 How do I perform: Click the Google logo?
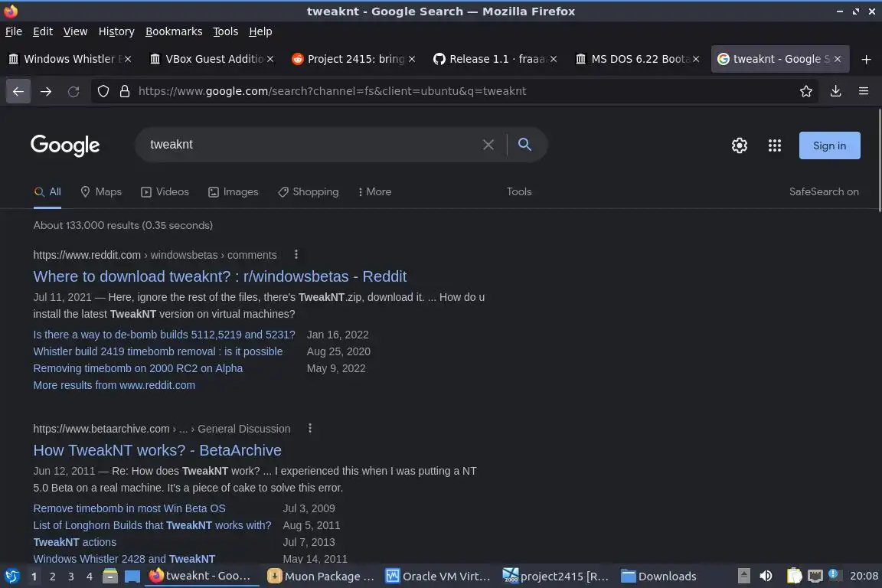point(65,145)
